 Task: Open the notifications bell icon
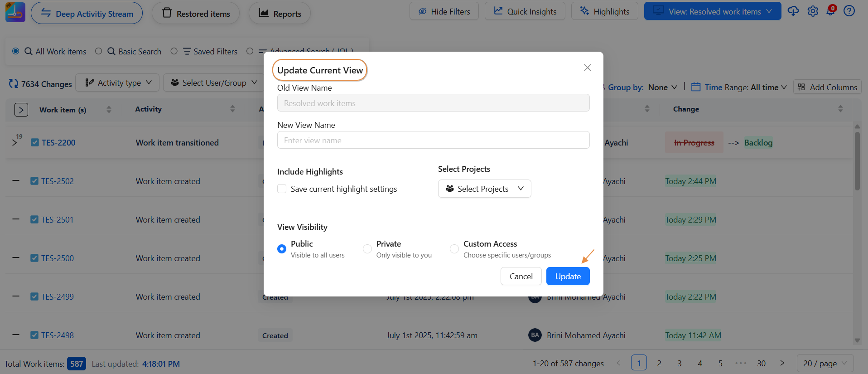[830, 11]
